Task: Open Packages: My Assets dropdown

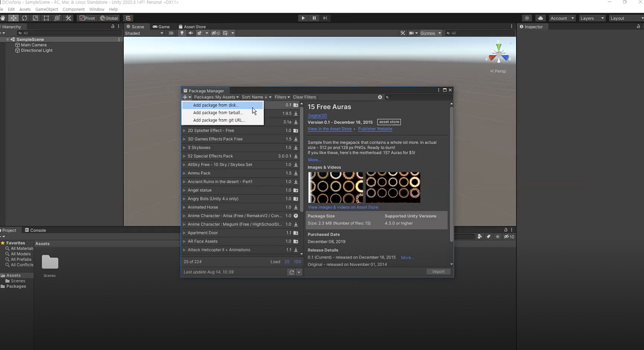Action: tap(216, 97)
